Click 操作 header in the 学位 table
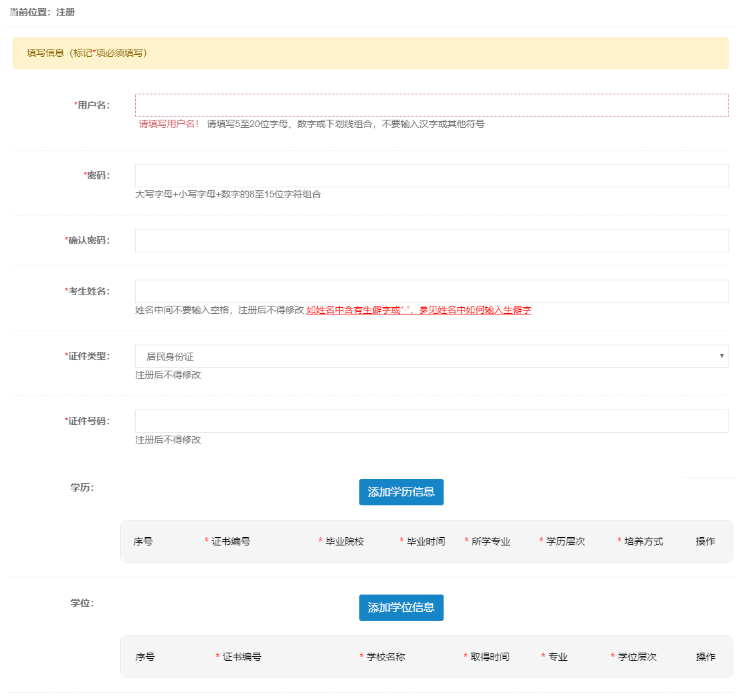 click(706, 657)
